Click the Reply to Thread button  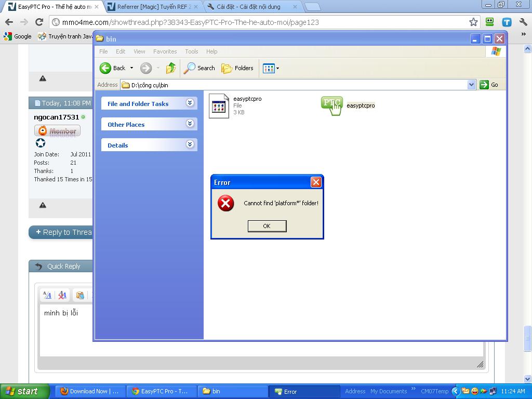(61, 232)
